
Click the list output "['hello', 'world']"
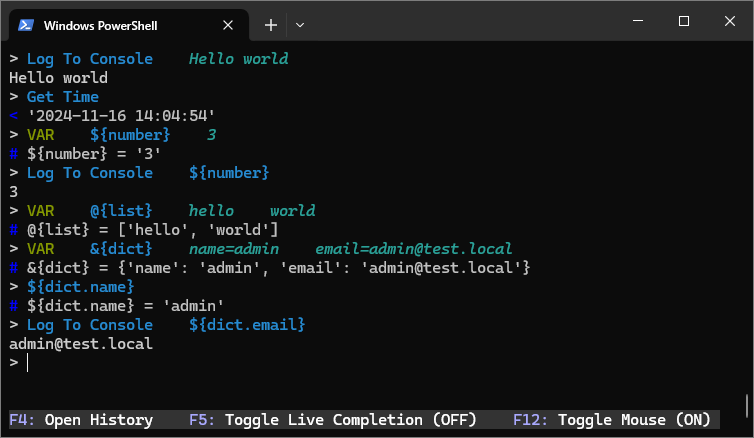pyautogui.click(x=198, y=230)
